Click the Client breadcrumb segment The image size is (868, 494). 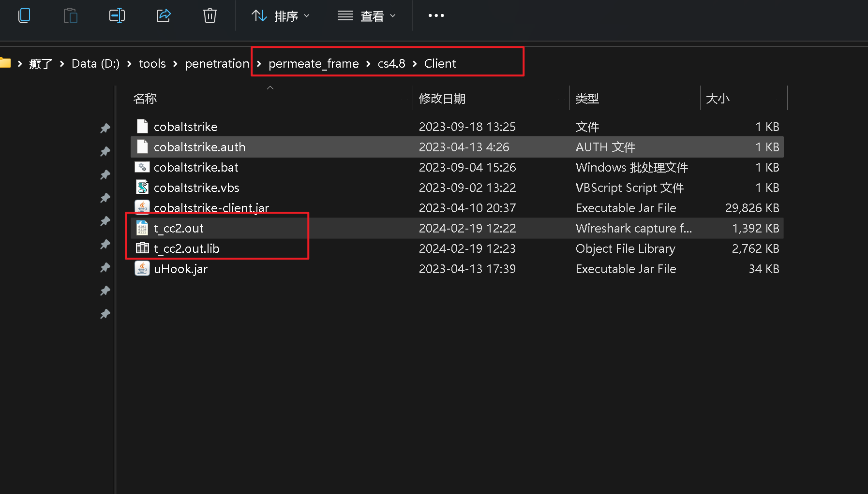point(440,63)
